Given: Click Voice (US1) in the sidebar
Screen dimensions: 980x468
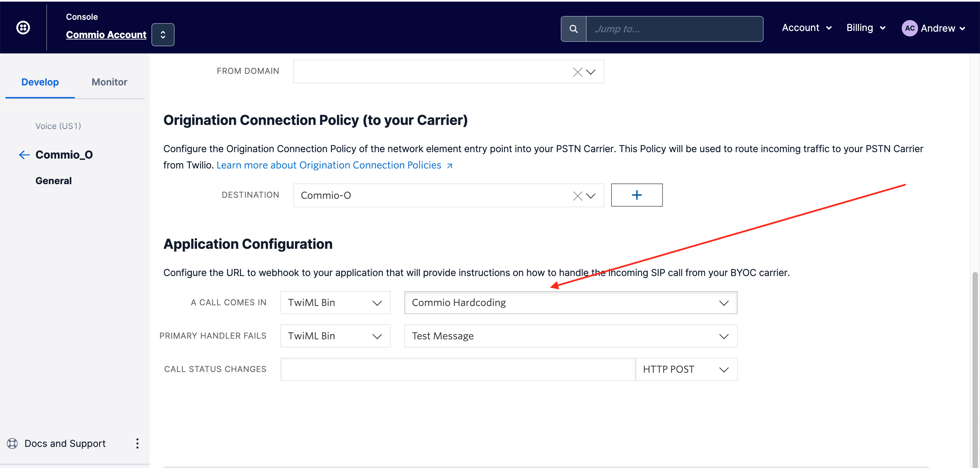Looking at the screenshot, I should pyautogui.click(x=58, y=126).
